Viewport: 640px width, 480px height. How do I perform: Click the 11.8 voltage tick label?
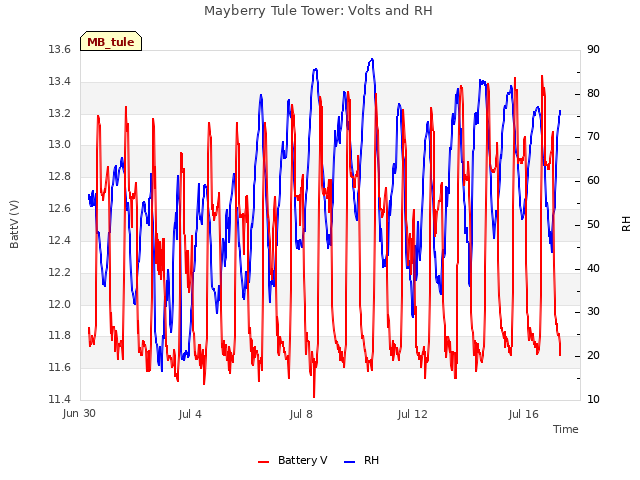(x=60, y=336)
